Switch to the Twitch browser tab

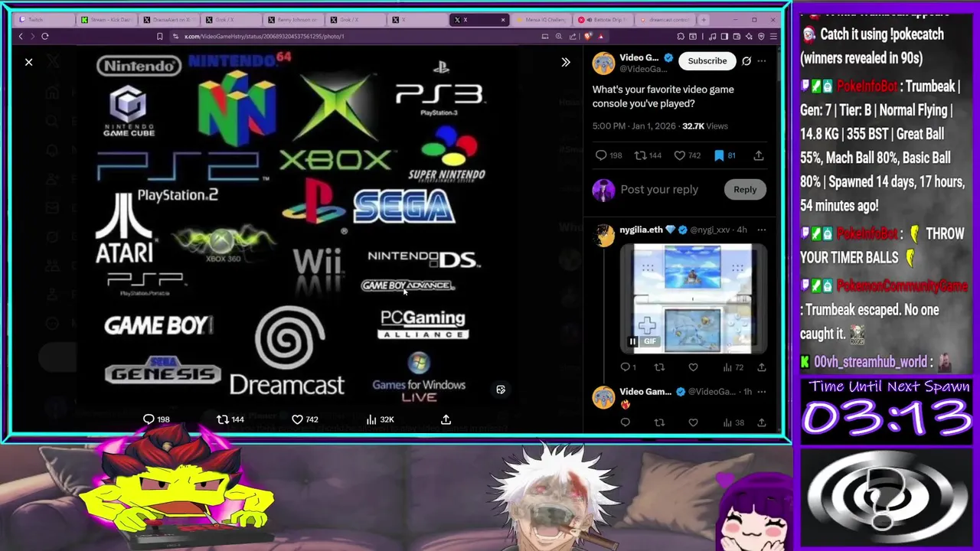point(44,20)
